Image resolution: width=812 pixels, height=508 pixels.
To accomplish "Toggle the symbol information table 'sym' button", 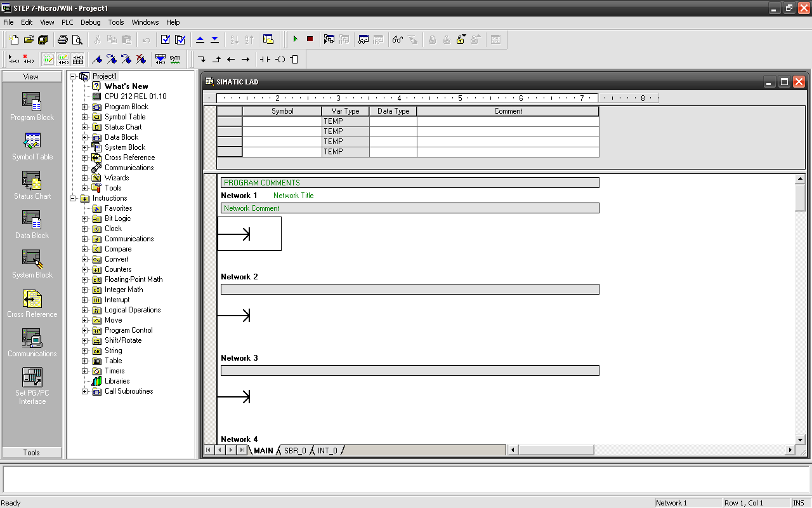I will tap(175, 59).
